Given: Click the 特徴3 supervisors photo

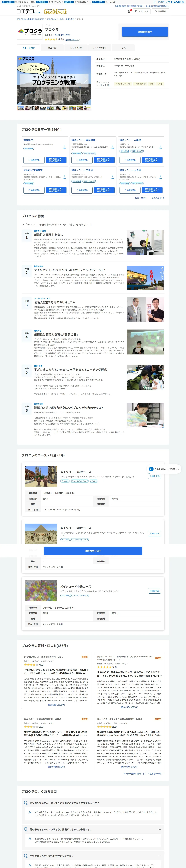Looking at the screenshot, I should pyautogui.click(x=145, y=310).
